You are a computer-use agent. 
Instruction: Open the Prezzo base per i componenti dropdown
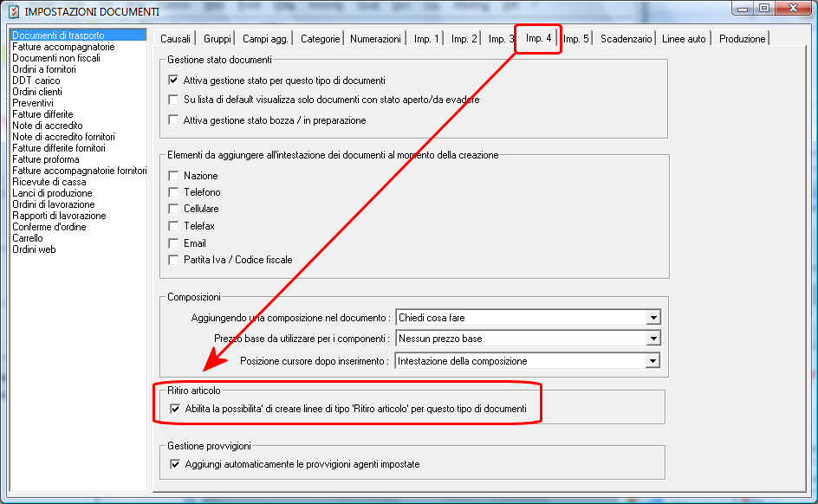653,339
